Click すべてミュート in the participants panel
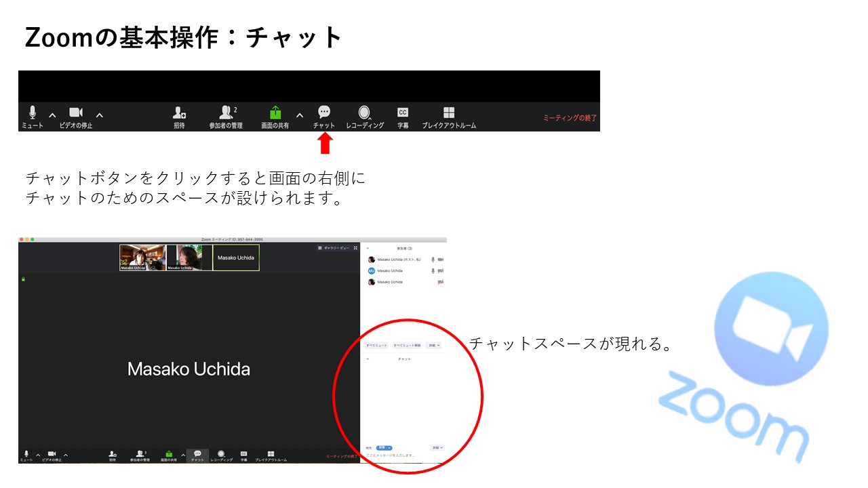 click(x=377, y=346)
